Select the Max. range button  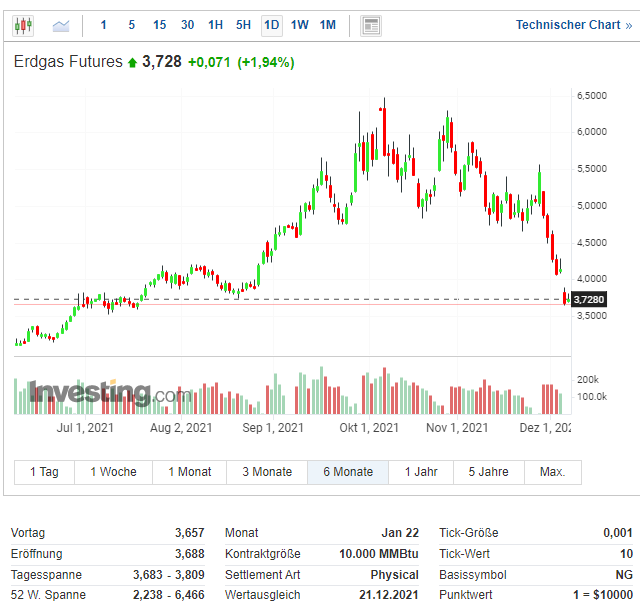point(552,472)
